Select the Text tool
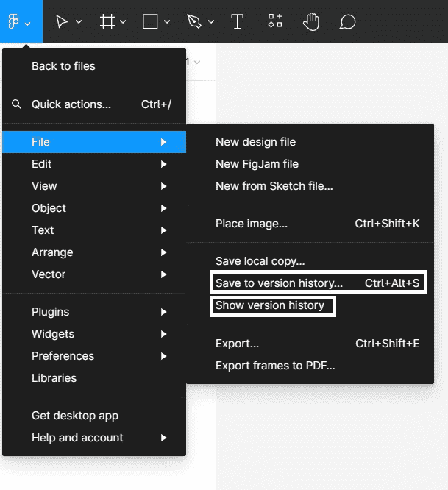This screenshot has height=490, width=448. click(237, 22)
